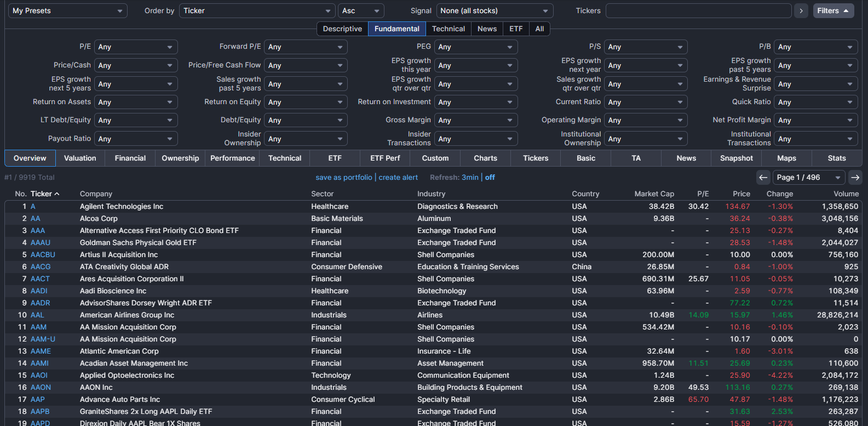The width and height of the screenshot is (868, 426).
Task: Open the Financial view tab
Action: (x=130, y=158)
